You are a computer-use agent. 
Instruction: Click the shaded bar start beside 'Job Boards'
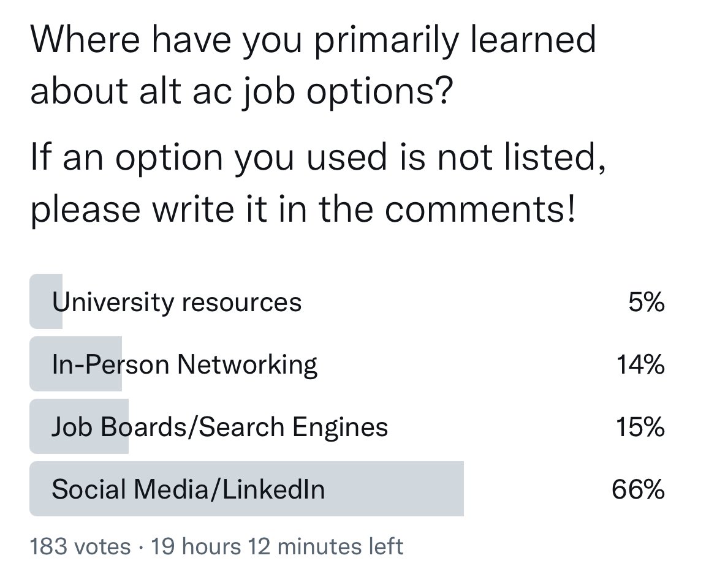point(40,427)
